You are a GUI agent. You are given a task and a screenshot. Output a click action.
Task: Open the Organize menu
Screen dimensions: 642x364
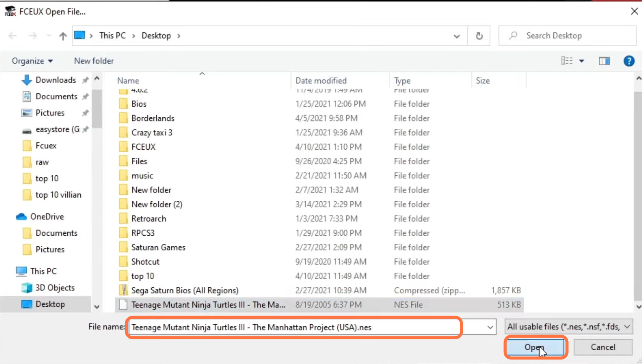point(32,61)
